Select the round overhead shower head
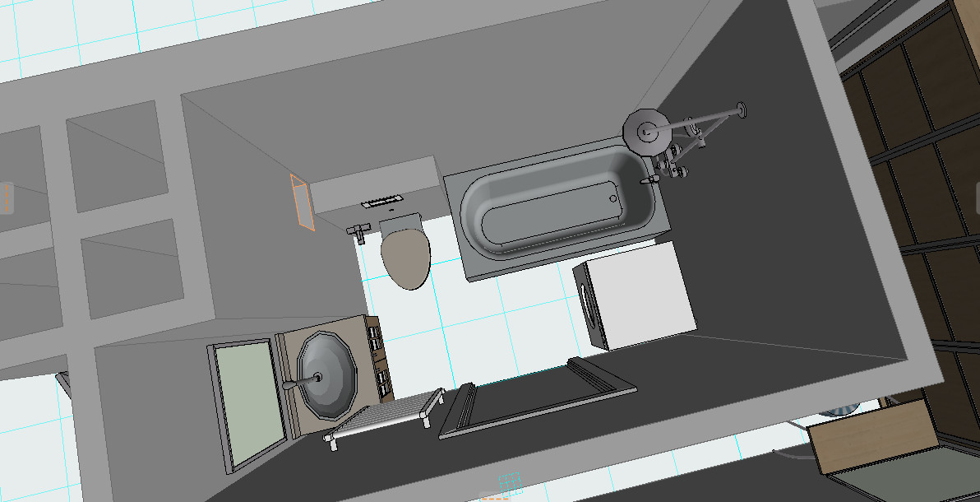 [645, 132]
